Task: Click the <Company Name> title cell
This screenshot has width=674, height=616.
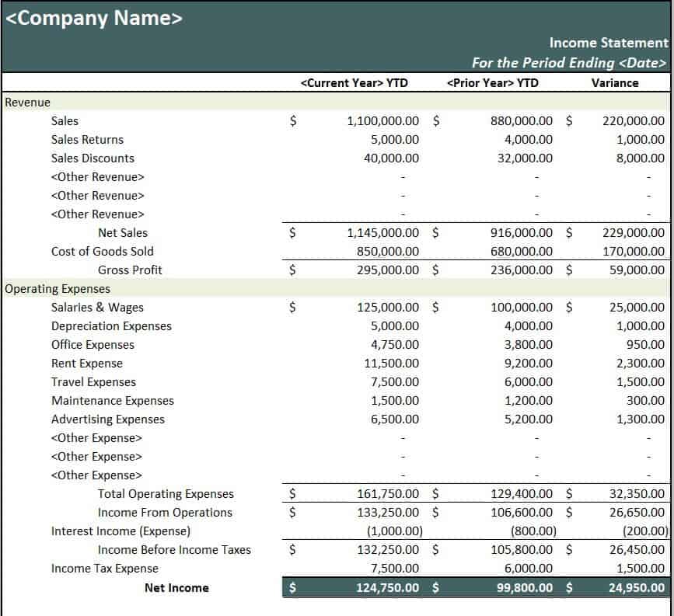Action: tap(95, 19)
